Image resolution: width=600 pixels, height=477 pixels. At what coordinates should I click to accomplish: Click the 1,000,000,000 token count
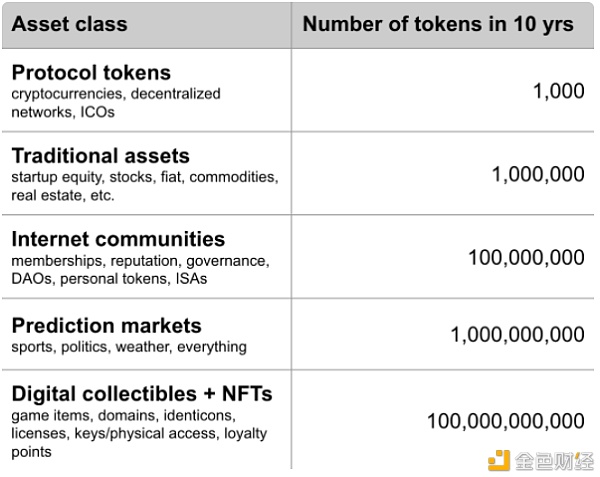pos(517,335)
